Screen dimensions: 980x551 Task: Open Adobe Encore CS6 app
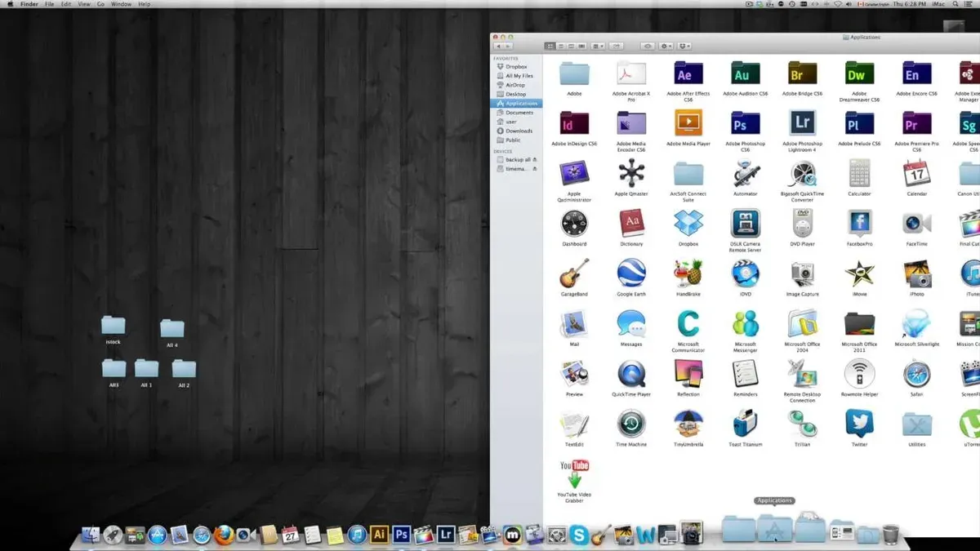tap(916, 75)
